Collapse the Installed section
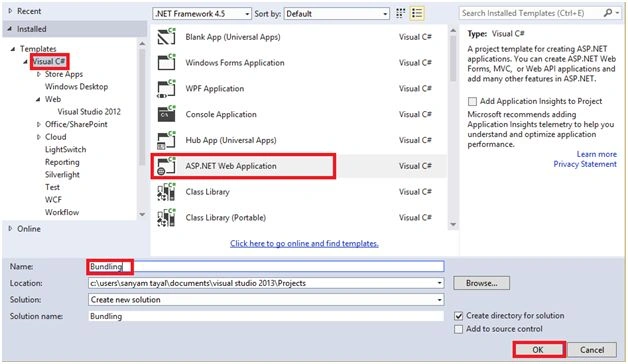This screenshot has height=364, width=628. click(10, 29)
